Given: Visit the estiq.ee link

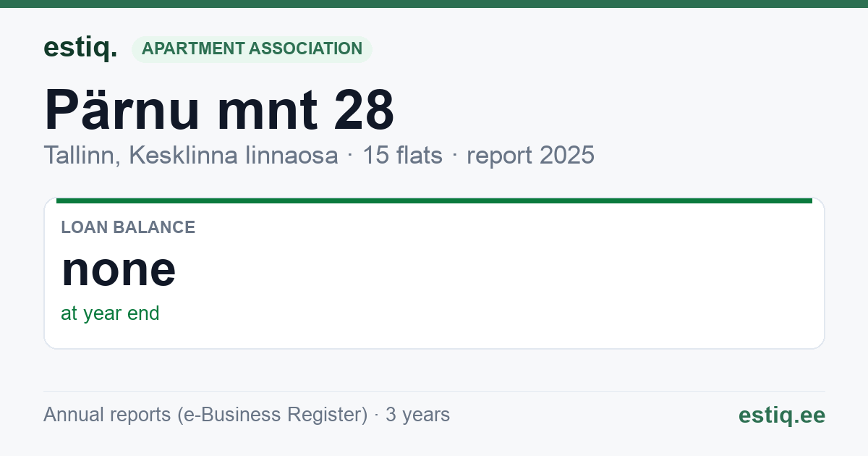Looking at the screenshot, I should 781,415.
